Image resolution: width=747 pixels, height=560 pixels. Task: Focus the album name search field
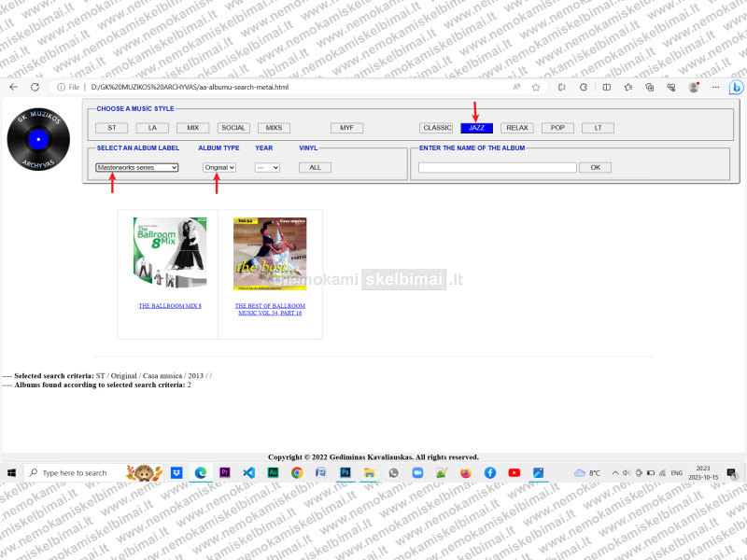point(498,168)
